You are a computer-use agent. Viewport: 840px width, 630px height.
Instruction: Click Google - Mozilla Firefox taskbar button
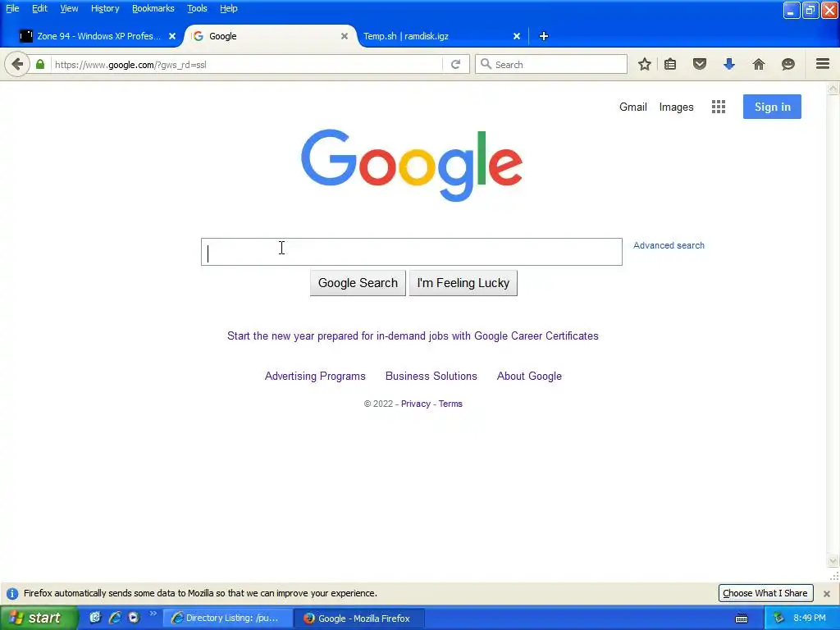point(359,619)
